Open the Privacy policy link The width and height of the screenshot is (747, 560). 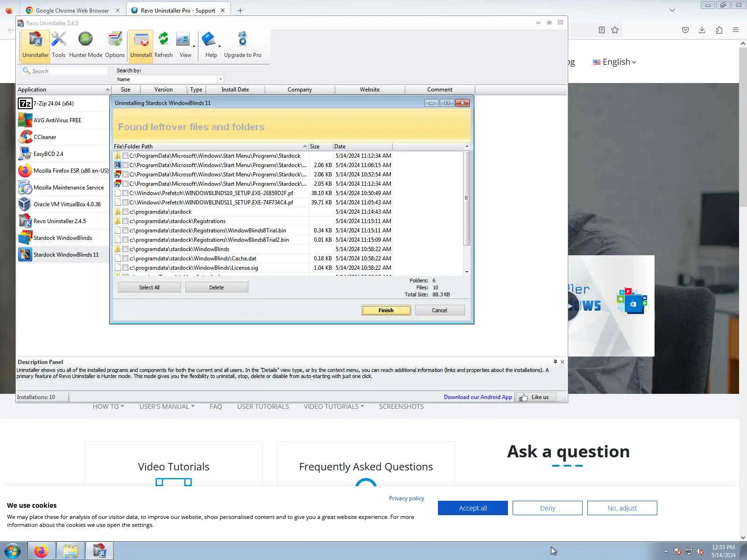(x=407, y=498)
